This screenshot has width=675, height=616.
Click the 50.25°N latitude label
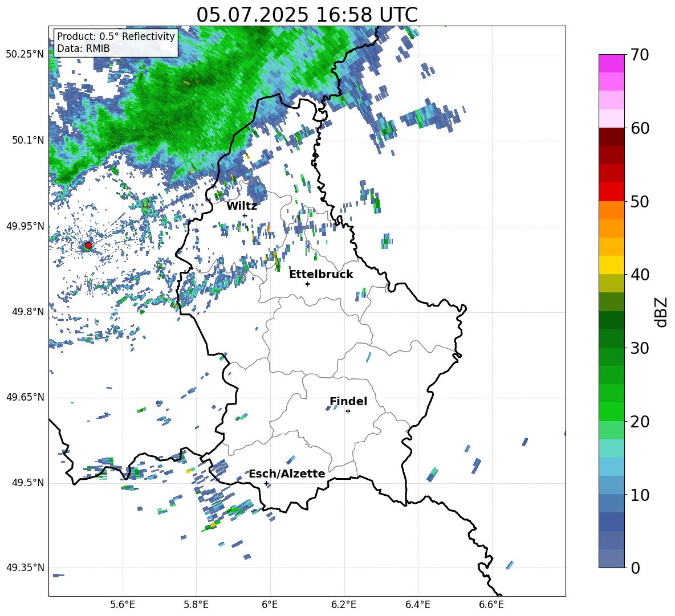click(x=25, y=55)
